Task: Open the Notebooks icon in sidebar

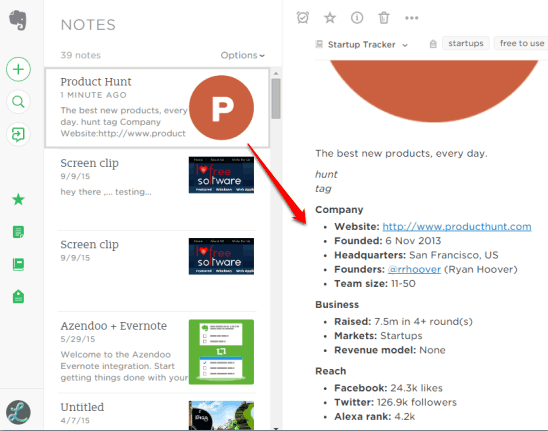Action: 18,265
